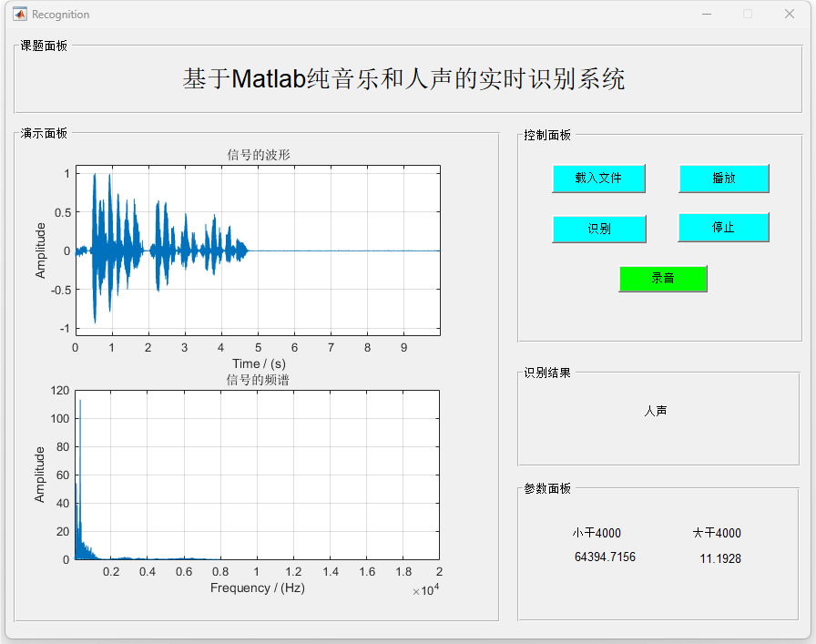Click the 信号的波形 waveform plot title
This screenshot has height=644, width=816.
click(258, 155)
